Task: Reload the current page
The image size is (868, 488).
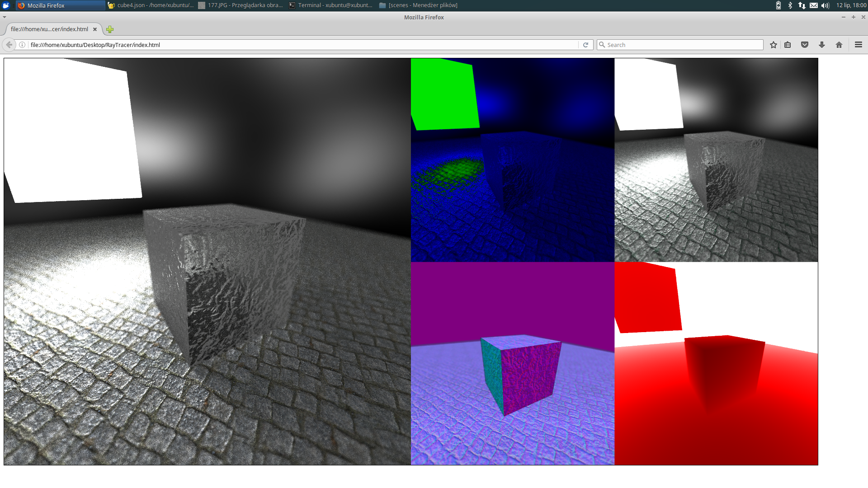Action: click(585, 45)
